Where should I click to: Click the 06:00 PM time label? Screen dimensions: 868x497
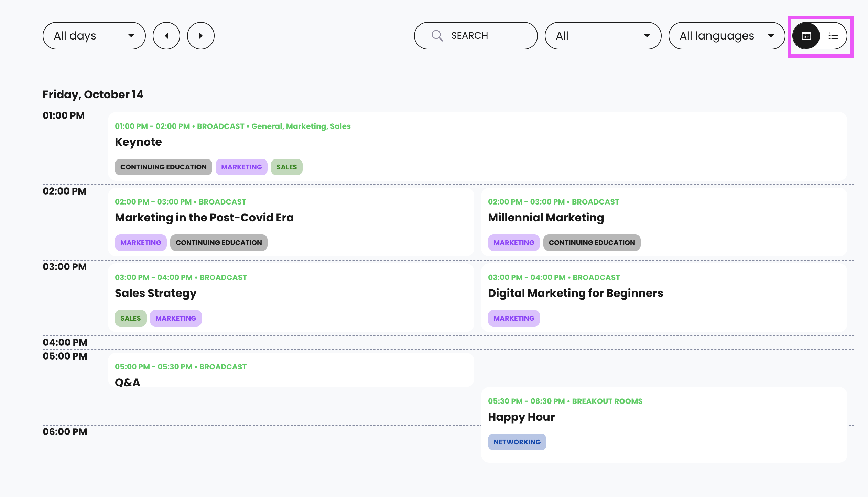(x=65, y=432)
